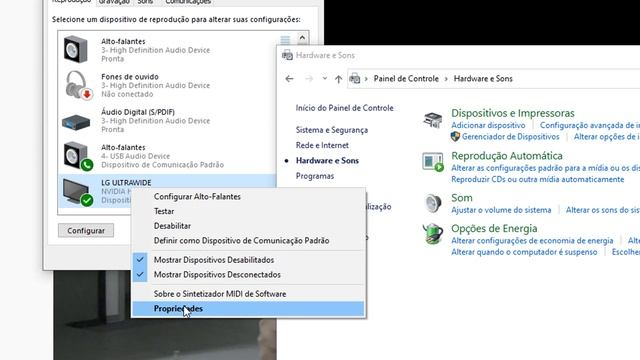Click the Som speaker icon
Viewport: 640px width, 360px height.
pos(433,203)
